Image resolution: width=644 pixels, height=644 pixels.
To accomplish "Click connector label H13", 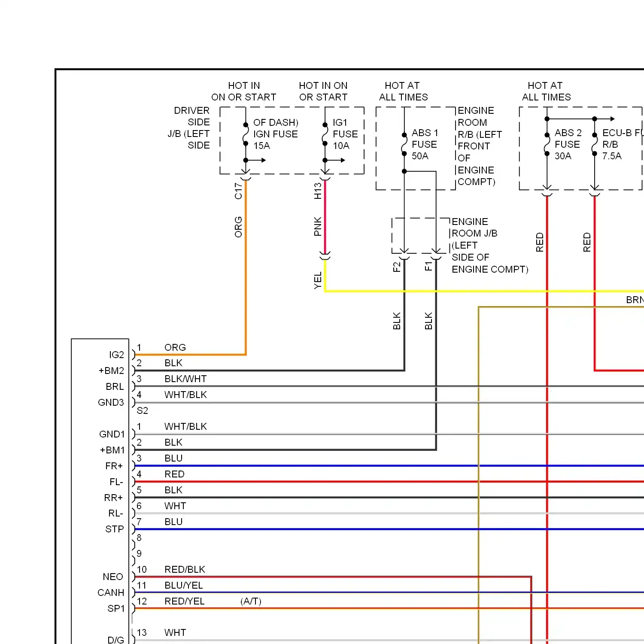I will tap(318, 191).
